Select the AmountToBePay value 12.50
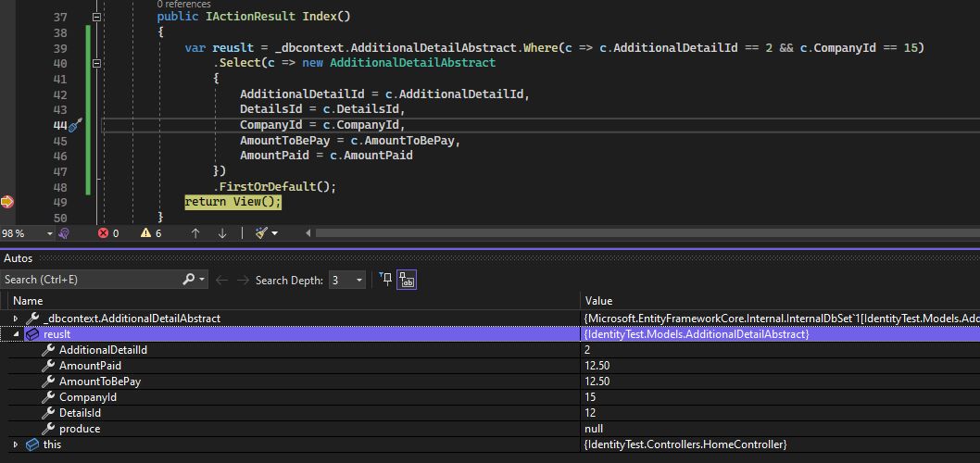 [597, 382]
